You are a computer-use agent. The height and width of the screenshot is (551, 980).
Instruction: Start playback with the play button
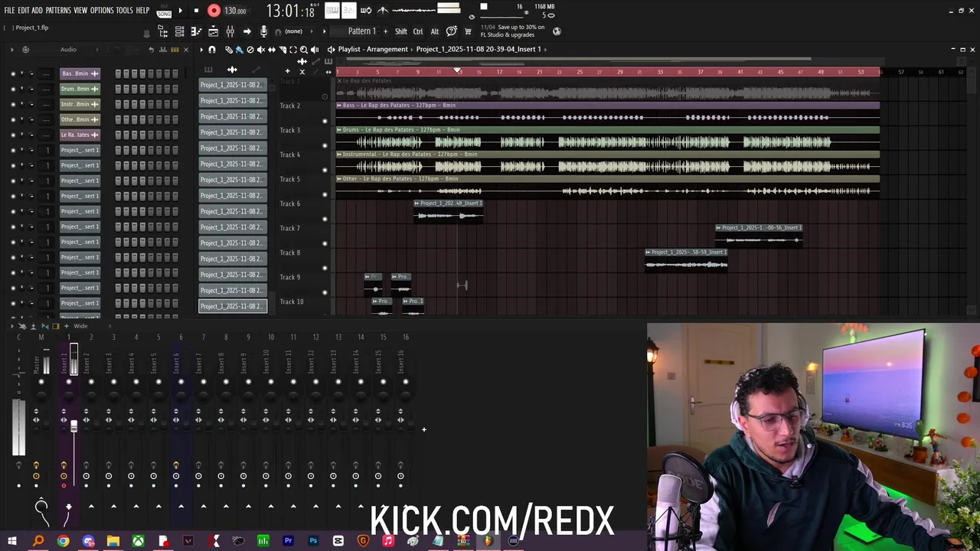[180, 11]
